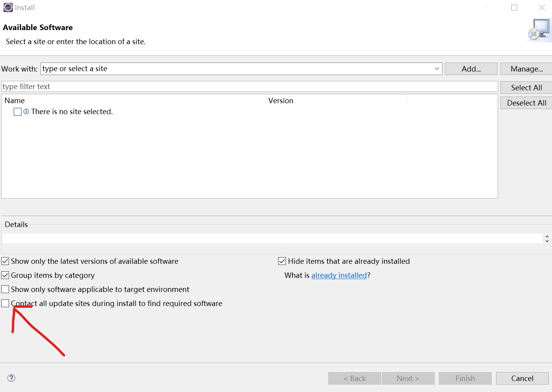Image resolution: width=552 pixels, height=392 pixels.
Task: Open the already installed link
Action: pyautogui.click(x=339, y=275)
